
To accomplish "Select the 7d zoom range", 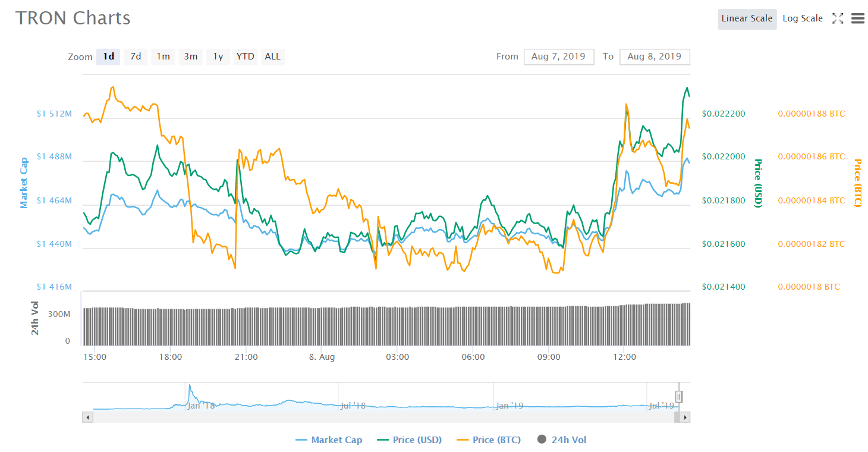I will click(136, 56).
